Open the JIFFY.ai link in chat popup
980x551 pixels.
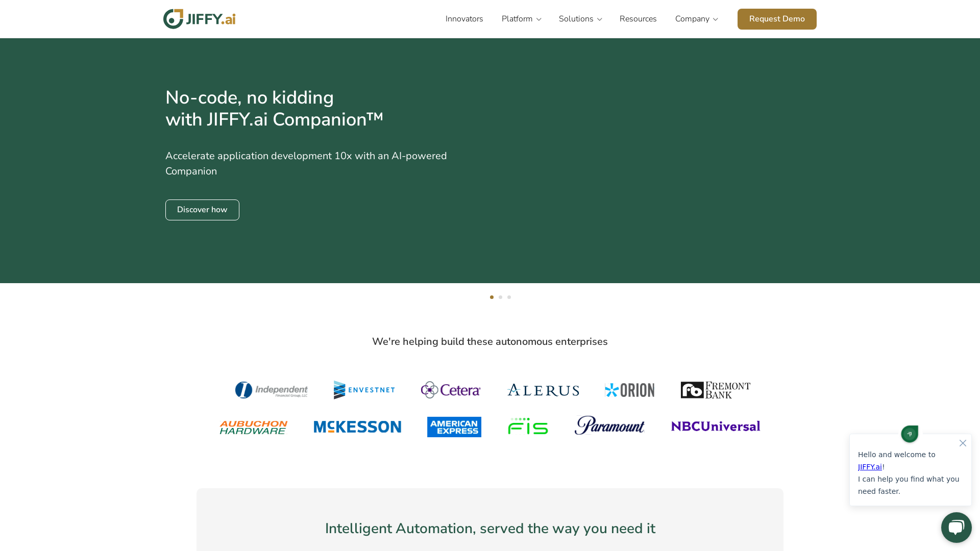870,467
